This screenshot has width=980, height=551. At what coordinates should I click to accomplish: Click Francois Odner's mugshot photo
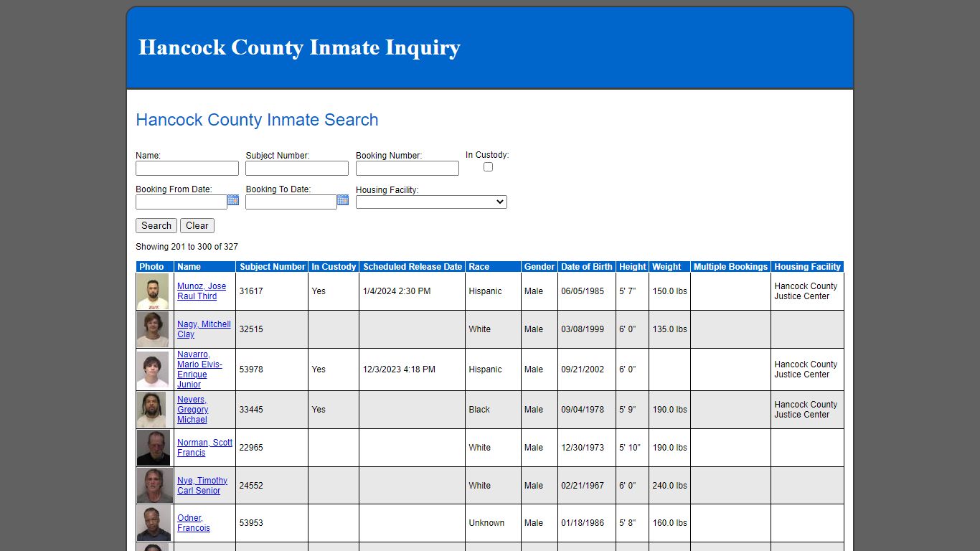point(154,523)
